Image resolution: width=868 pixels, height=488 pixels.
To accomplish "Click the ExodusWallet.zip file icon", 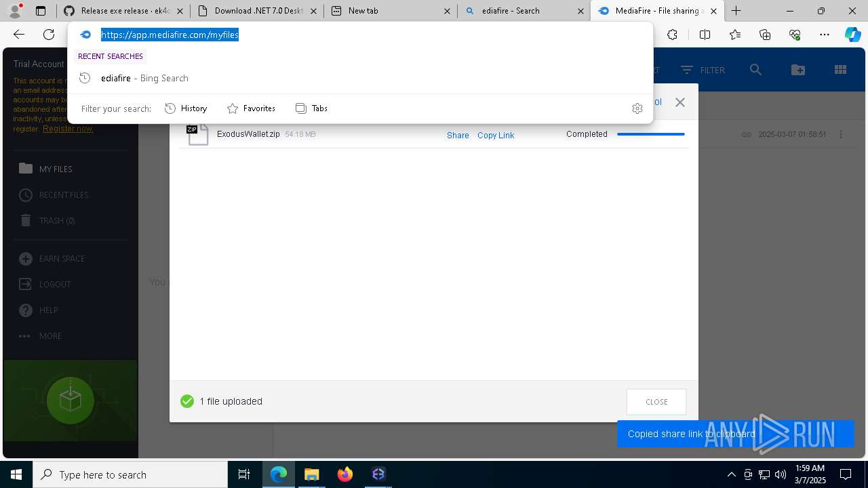I will (198, 134).
